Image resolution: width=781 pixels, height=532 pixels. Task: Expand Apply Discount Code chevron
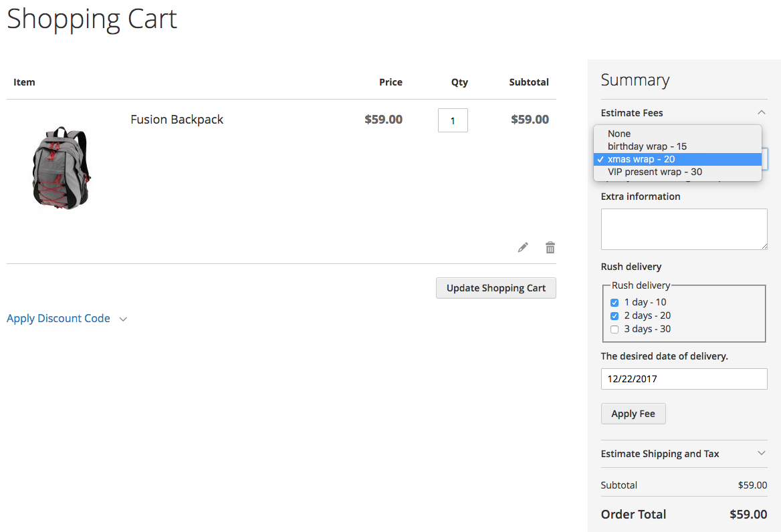click(123, 319)
